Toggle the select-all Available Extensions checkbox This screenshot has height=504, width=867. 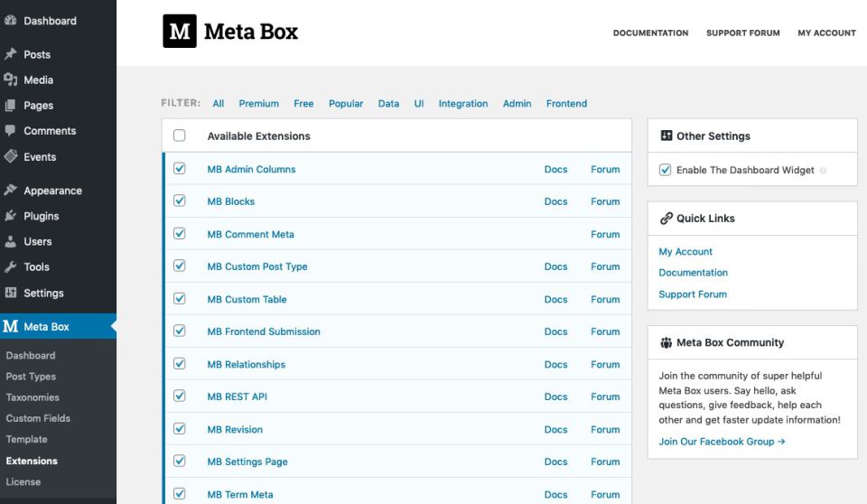tap(179, 135)
